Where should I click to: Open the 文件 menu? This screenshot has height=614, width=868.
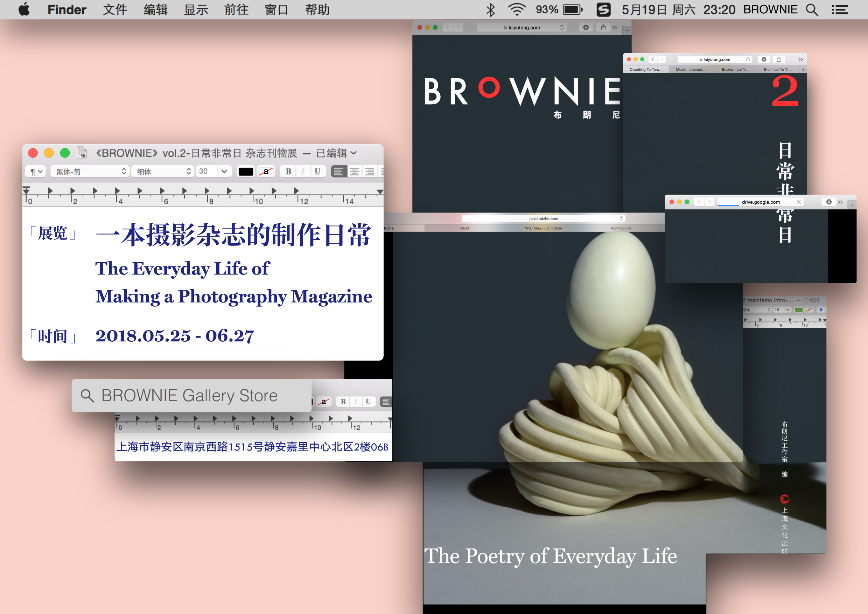pos(115,9)
